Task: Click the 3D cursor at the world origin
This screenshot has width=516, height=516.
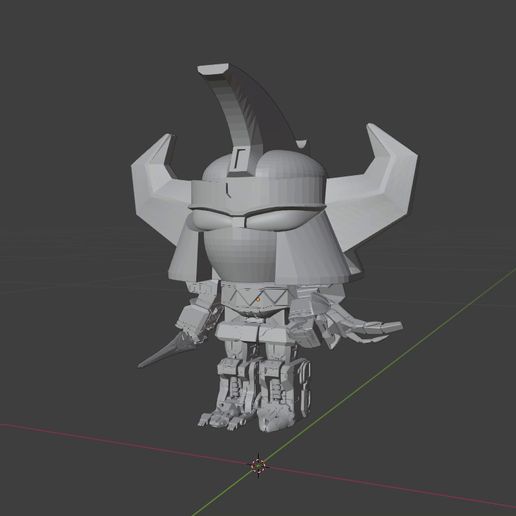Action: pos(259,465)
